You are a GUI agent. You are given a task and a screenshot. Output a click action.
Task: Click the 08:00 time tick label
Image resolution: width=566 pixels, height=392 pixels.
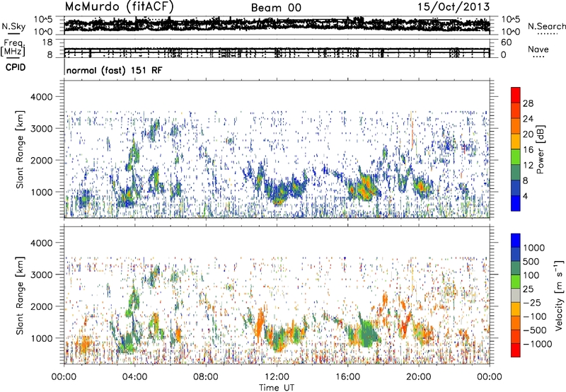(x=206, y=377)
